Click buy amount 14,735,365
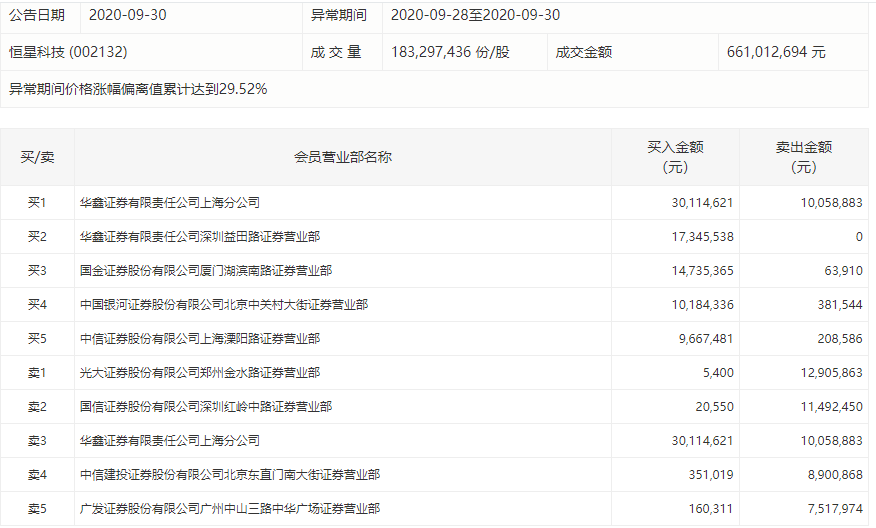The image size is (876, 528). 702,271
